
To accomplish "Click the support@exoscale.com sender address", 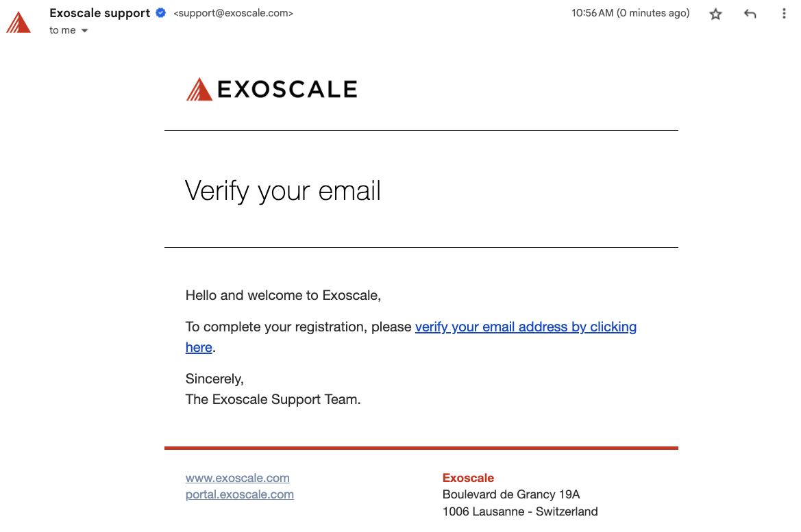I will point(234,13).
